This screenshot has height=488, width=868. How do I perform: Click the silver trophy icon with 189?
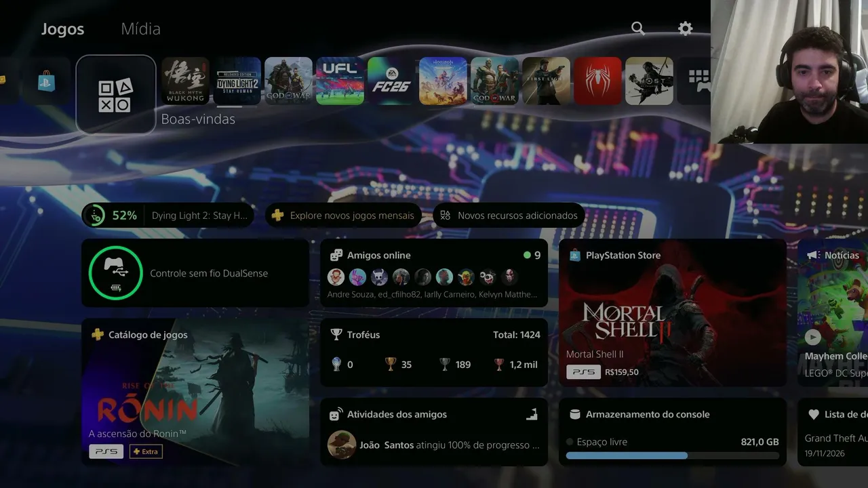click(x=445, y=365)
